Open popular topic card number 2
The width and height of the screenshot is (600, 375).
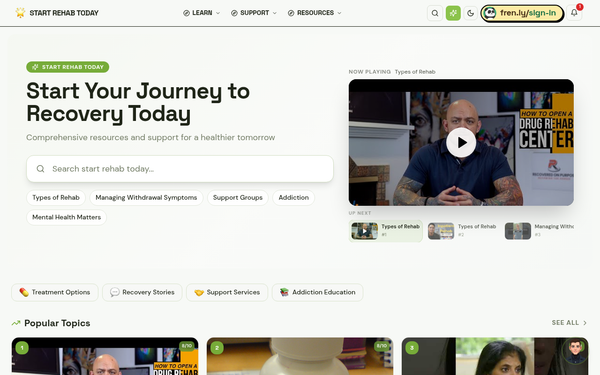pos(300,356)
